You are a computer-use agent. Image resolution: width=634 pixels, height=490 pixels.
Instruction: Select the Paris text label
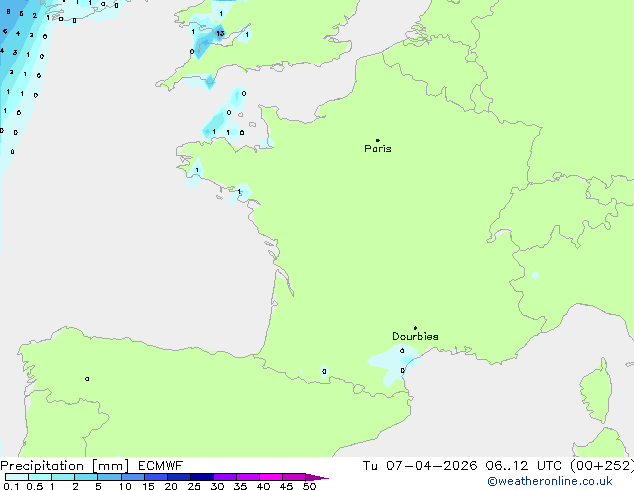(378, 149)
